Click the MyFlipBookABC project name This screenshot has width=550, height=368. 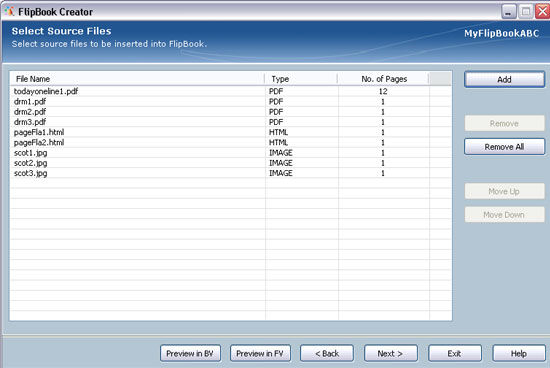502,33
